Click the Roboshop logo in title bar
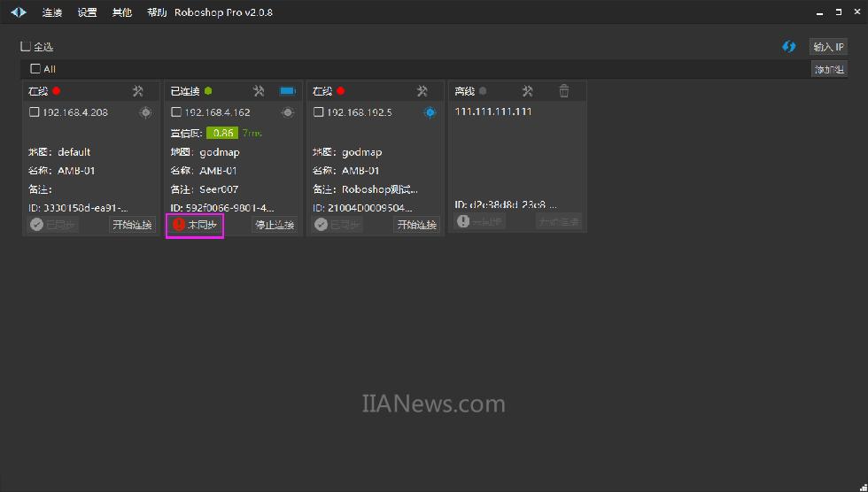The width and height of the screenshot is (868, 492). point(19,12)
